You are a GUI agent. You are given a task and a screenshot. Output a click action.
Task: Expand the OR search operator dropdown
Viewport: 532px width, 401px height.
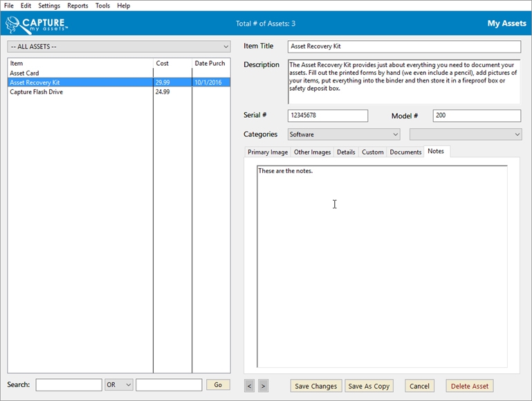118,385
